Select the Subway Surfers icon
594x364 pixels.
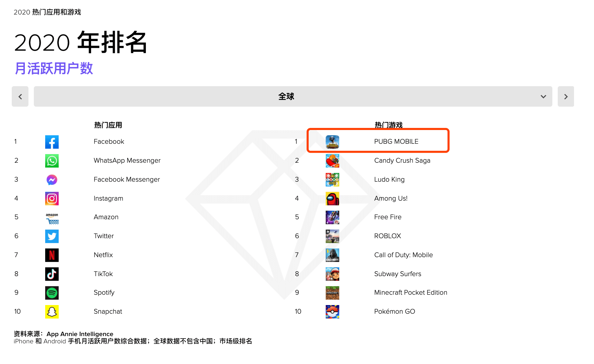pos(333,274)
